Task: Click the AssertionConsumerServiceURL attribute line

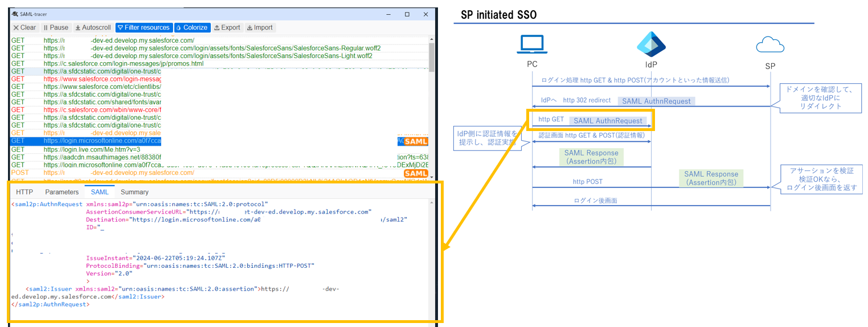Action: pos(228,212)
